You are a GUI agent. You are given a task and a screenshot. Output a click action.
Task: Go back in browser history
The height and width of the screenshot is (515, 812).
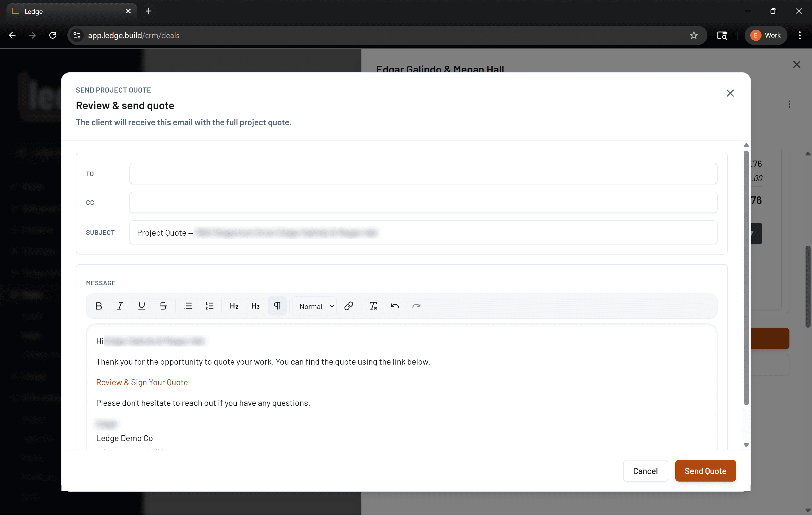point(12,36)
